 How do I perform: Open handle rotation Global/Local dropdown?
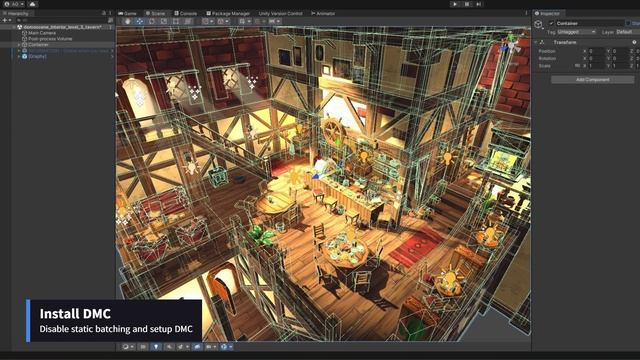223,21
